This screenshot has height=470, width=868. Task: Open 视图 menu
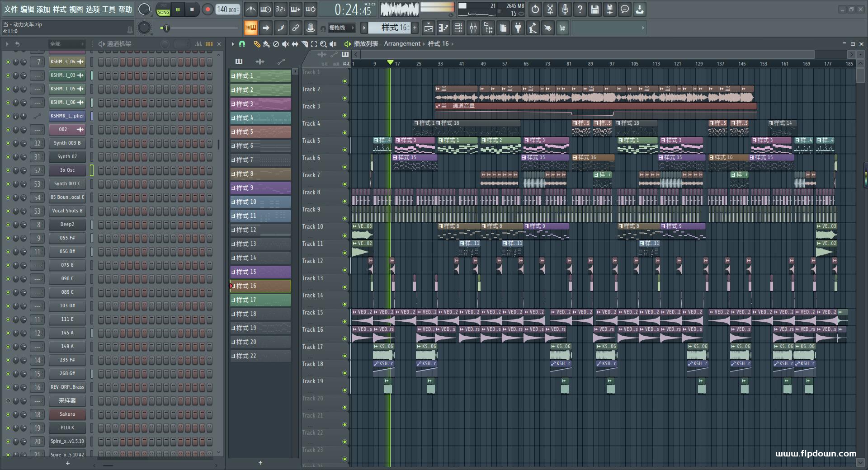click(76, 9)
